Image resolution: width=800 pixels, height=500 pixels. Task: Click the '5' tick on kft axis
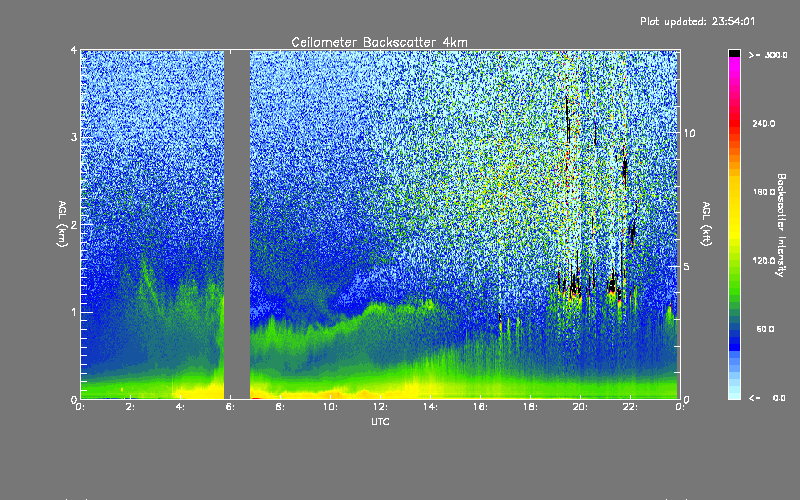[x=686, y=267]
